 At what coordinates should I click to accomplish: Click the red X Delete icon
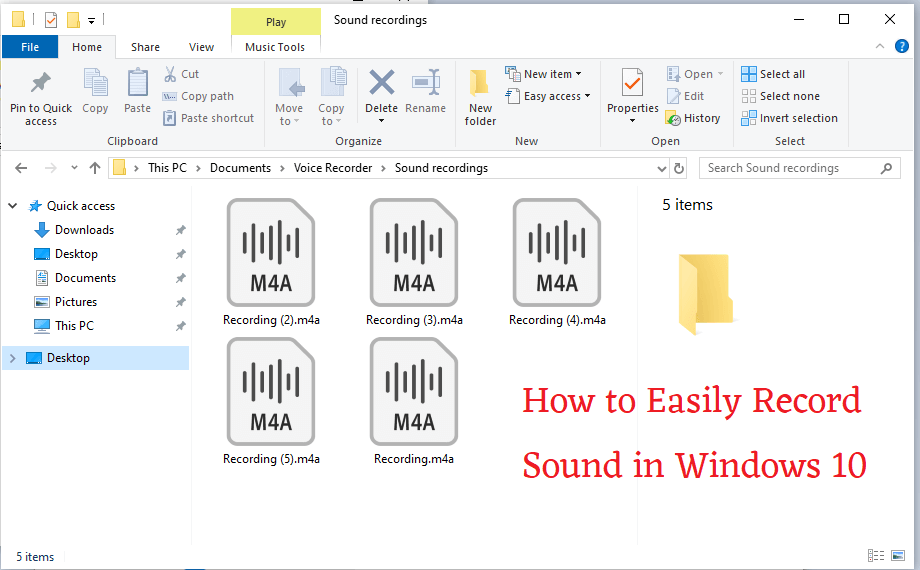pos(381,83)
